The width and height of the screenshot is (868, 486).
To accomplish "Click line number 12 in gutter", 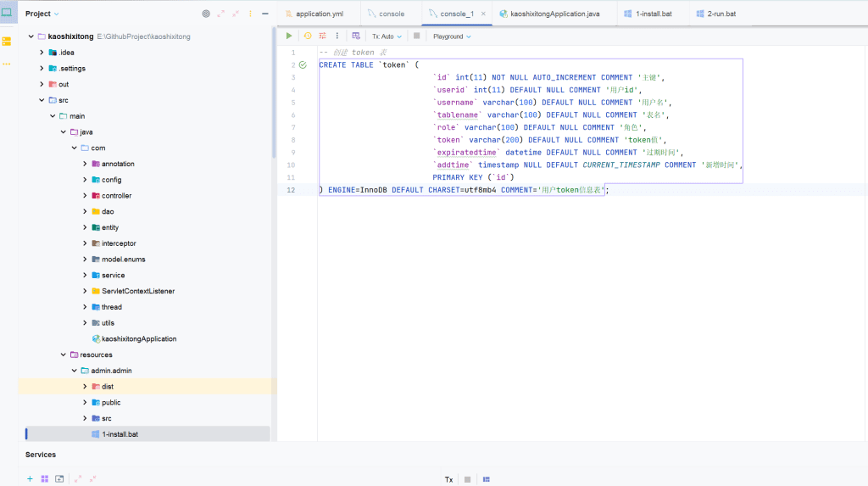I will click(x=291, y=190).
